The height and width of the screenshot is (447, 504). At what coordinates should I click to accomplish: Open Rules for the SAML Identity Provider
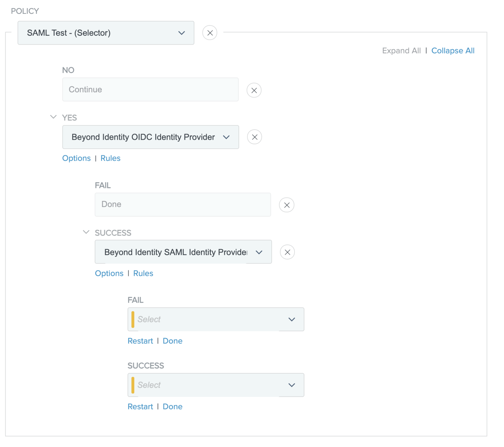coord(143,273)
